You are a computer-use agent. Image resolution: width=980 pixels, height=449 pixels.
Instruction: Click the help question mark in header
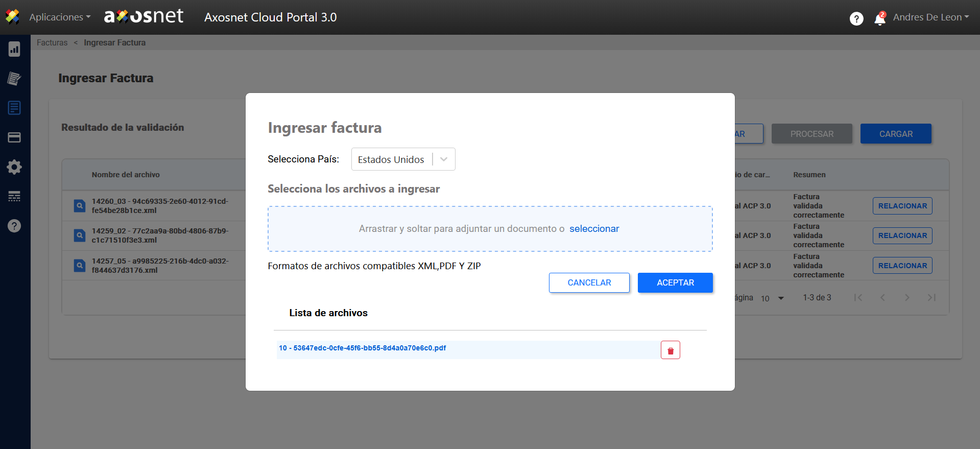[856, 18]
